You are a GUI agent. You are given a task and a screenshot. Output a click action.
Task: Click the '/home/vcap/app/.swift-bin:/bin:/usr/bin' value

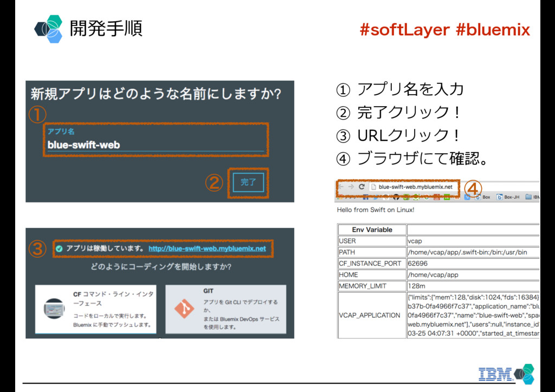pyautogui.click(x=467, y=252)
